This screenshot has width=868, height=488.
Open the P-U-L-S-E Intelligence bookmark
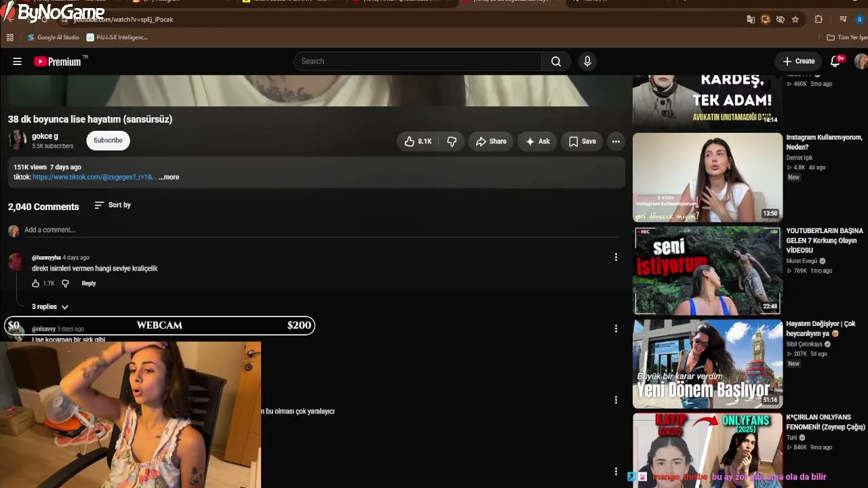point(117,37)
